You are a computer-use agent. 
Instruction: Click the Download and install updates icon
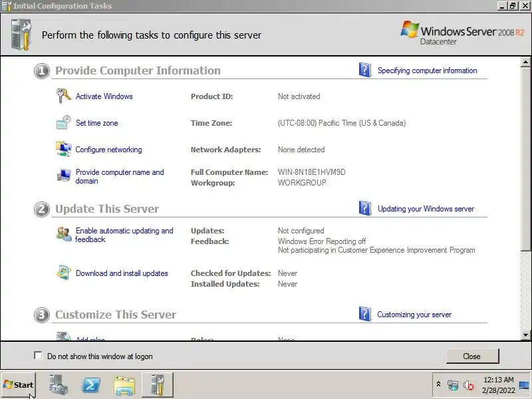pos(63,273)
